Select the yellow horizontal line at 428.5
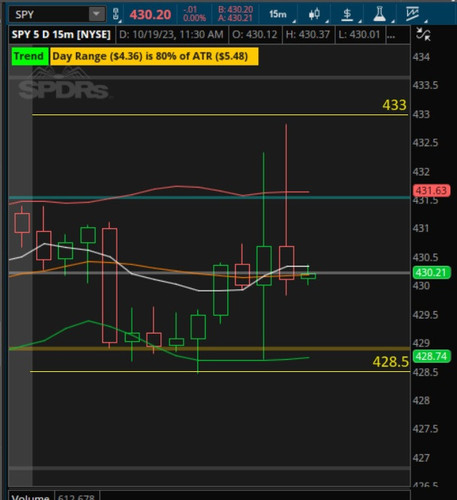The image size is (457, 500). tap(220, 371)
